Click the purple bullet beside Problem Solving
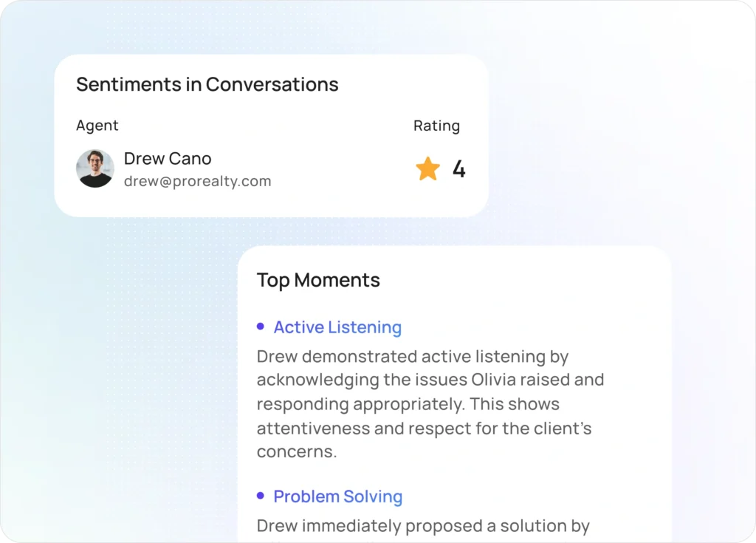 click(260, 496)
